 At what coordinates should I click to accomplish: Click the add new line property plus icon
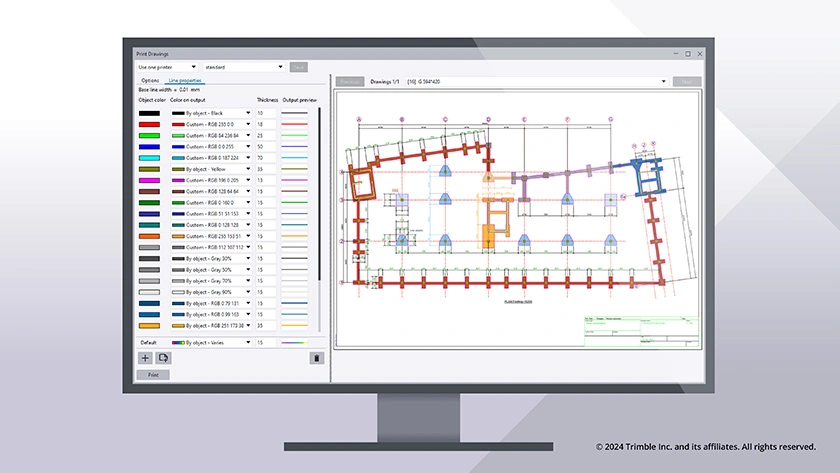(x=145, y=357)
